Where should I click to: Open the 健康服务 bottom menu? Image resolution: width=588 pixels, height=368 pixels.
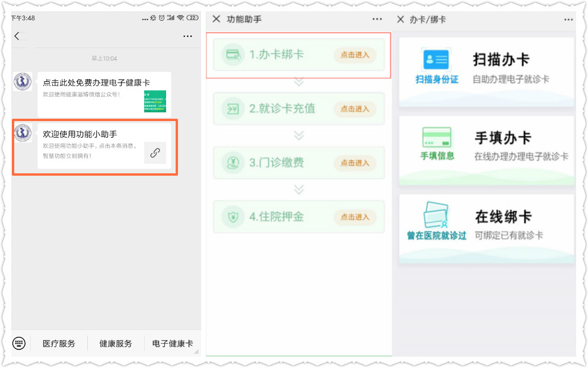click(116, 343)
